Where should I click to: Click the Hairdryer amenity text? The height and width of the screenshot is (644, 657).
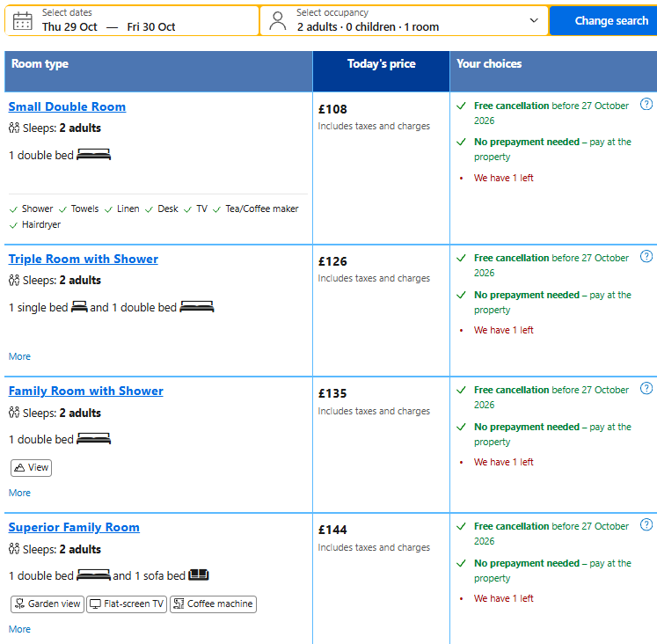click(x=41, y=224)
